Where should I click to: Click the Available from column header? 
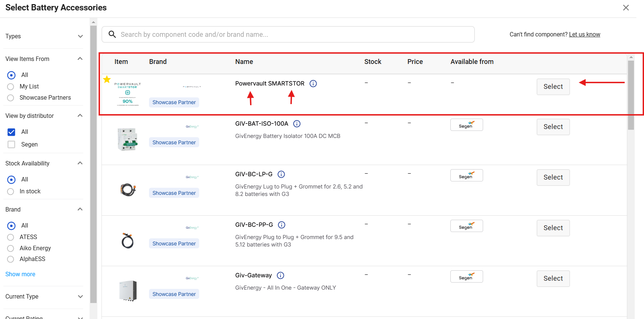472,62
